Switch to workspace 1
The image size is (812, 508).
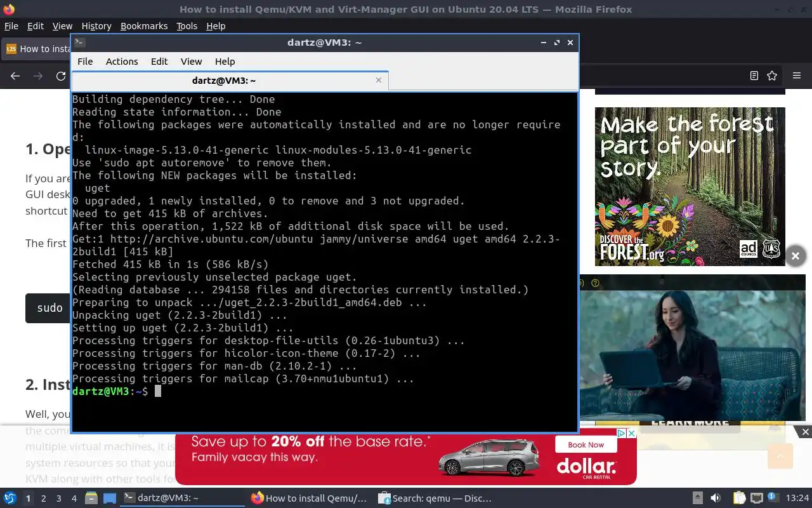pos(28,498)
